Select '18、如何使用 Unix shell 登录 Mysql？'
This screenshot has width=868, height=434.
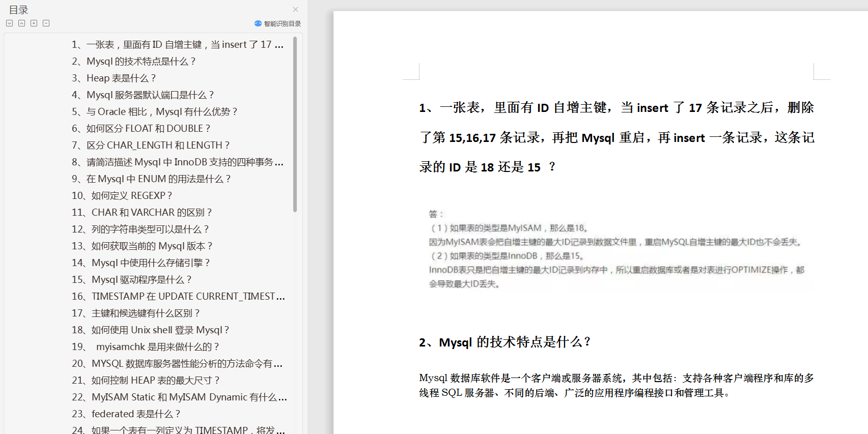pos(150,330)
